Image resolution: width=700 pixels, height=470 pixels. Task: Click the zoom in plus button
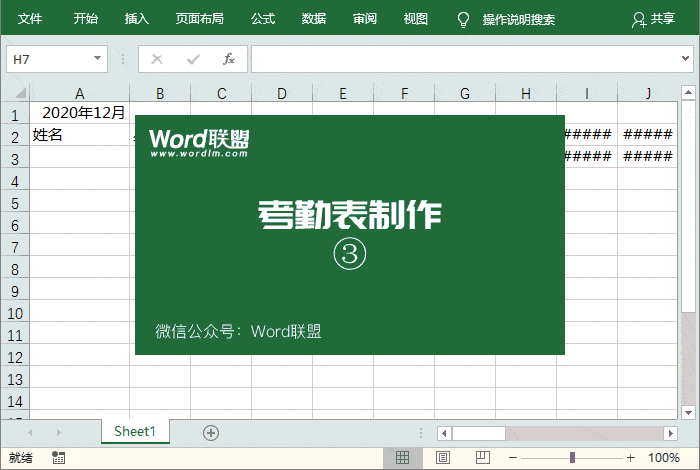(630, 458)
